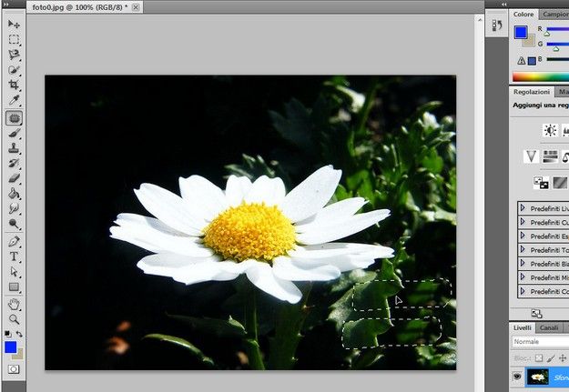Select the Hand tool
569x392 pixels.
coord(14,305)
